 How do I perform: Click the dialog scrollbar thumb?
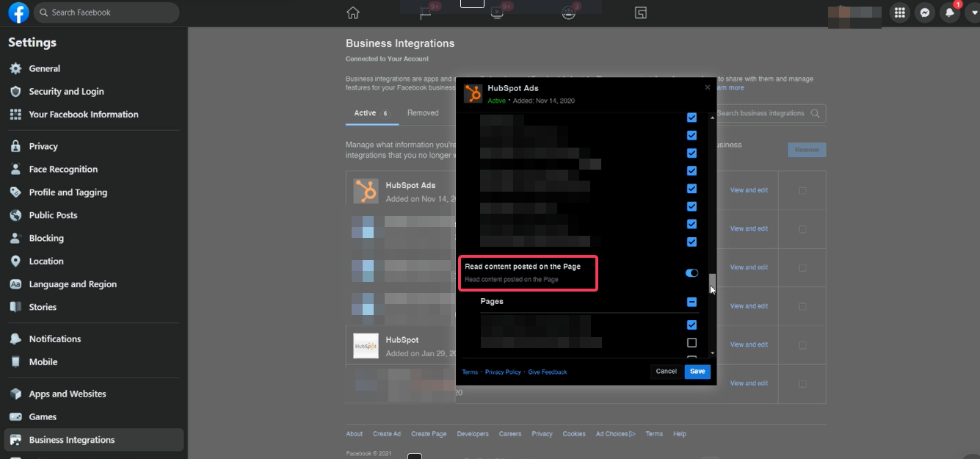[x=711, y=283]
